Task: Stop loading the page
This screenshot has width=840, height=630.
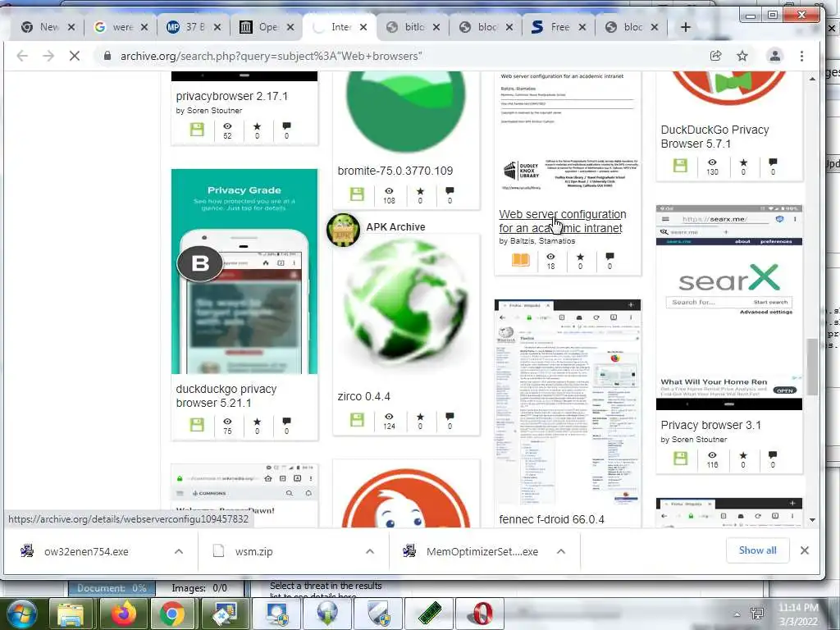Action: [75, 56]
